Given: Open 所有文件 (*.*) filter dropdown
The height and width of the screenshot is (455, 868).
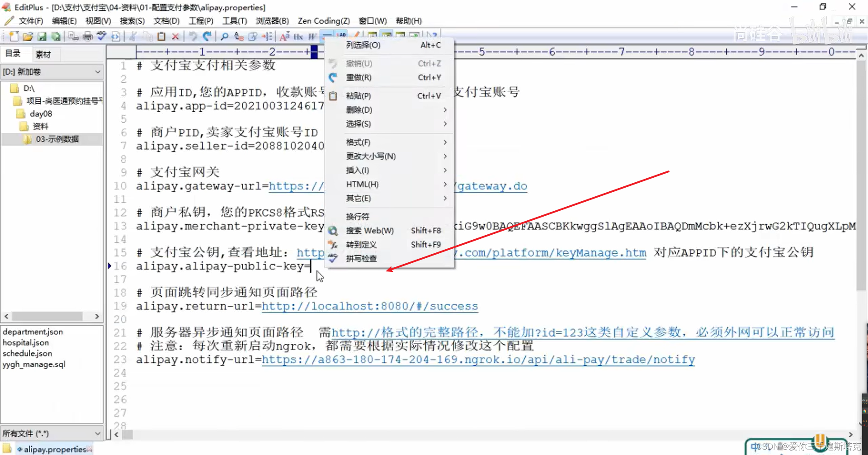Looking at the screenshot, I should click(52, 433).
